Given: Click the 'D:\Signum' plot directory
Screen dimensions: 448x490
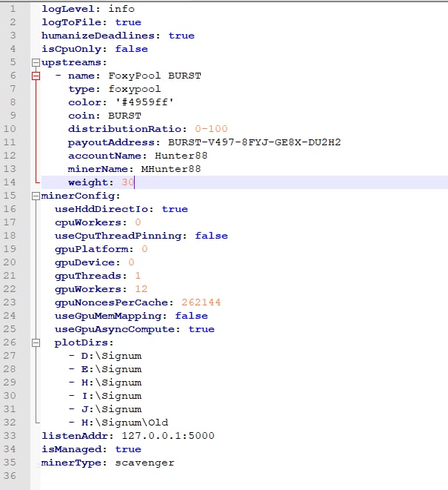Looking at the screenshot, I should (112, 356).
